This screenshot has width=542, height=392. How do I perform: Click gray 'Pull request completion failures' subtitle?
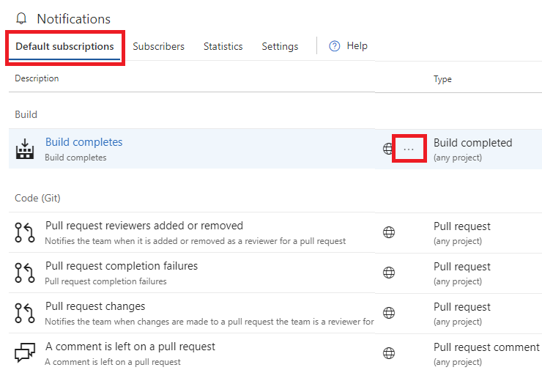(x=105, y=281)
